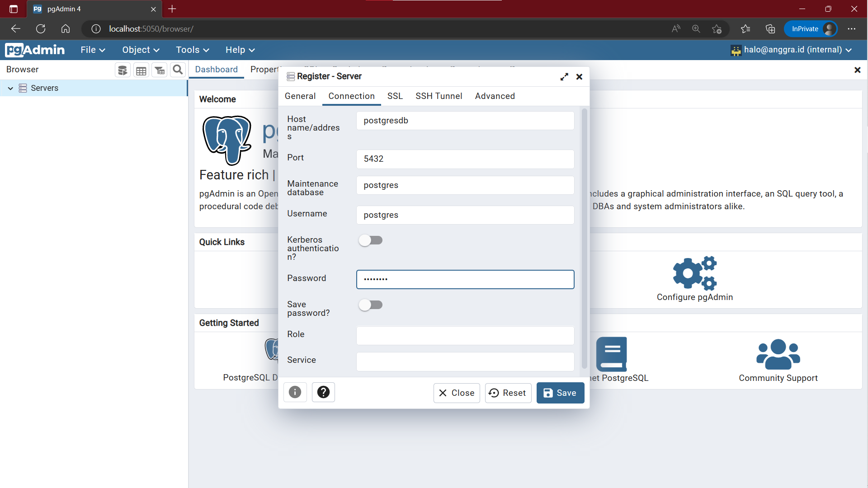Click the Filtered Rows icon in Browser toolbar
This screenshot has height=488, width=868.
[160, 70]
